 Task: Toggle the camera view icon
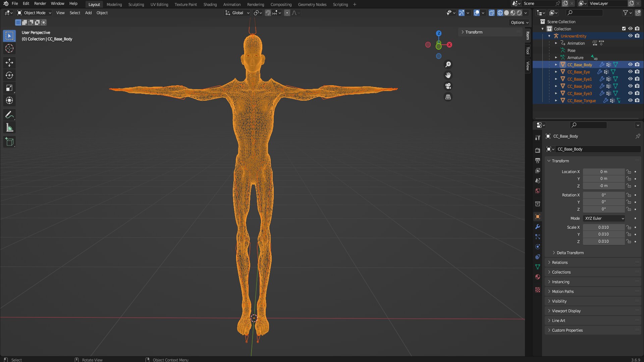tap(448, 86)
